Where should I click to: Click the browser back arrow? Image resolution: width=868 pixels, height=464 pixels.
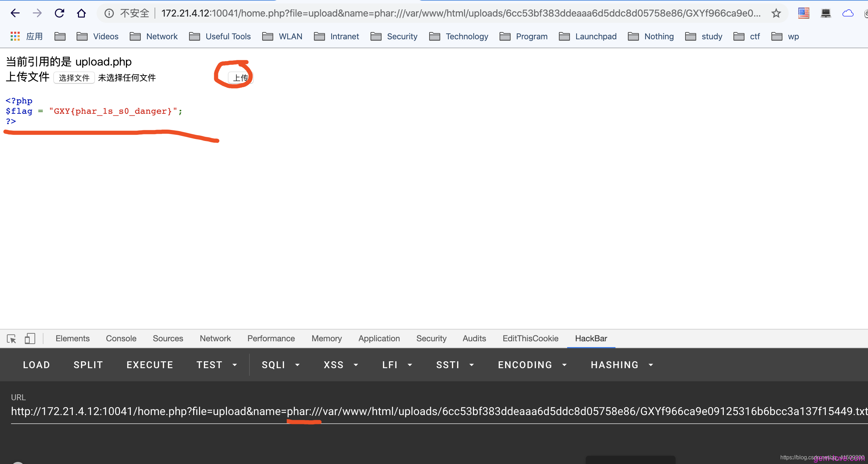[x=15, y=13]
